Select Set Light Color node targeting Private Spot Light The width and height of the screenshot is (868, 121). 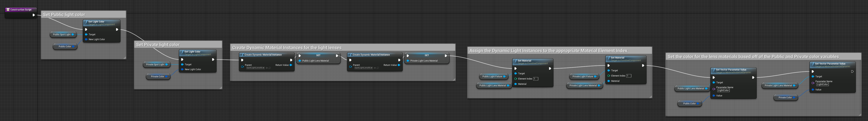tap(197, 61)
